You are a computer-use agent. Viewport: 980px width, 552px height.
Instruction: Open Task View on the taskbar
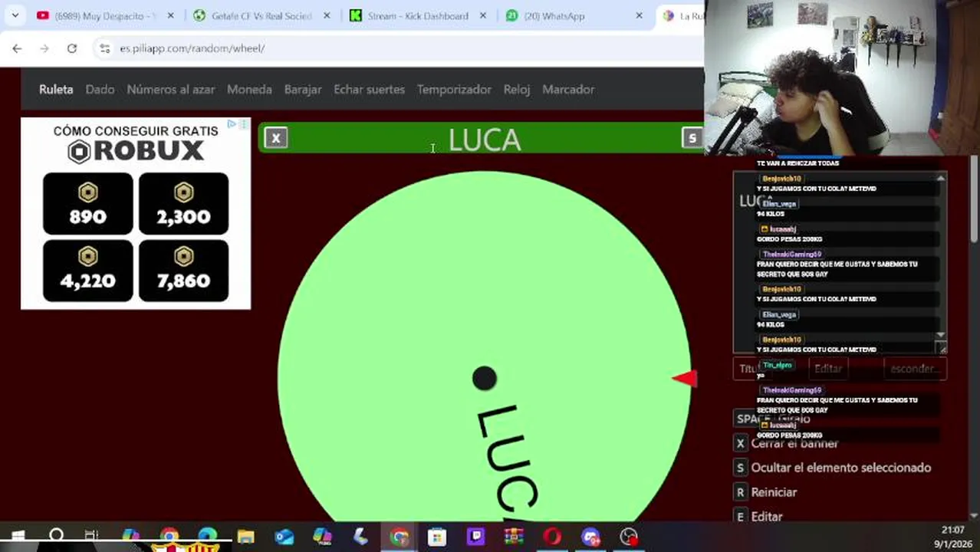pyautogui.click(x=91, y=537)
